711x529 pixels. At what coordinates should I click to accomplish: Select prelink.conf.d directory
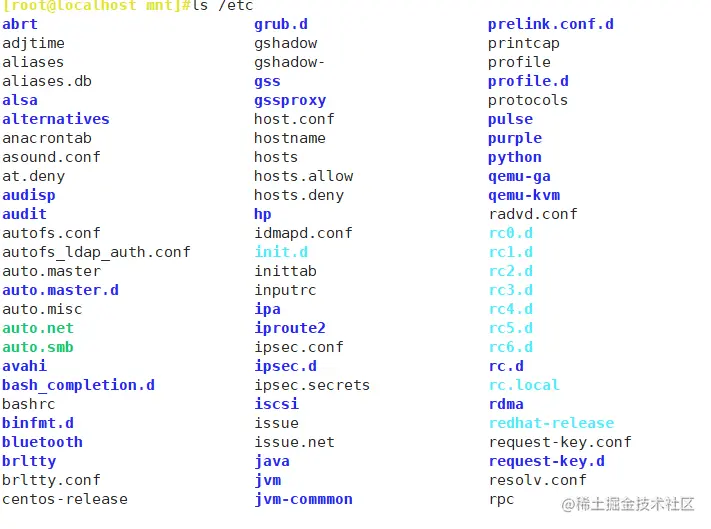coord(551,24)
